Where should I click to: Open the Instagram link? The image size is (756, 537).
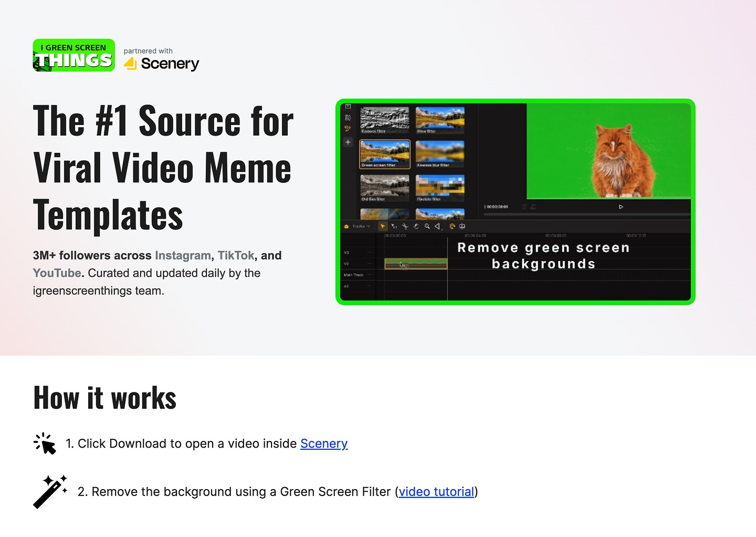point(183,255)
